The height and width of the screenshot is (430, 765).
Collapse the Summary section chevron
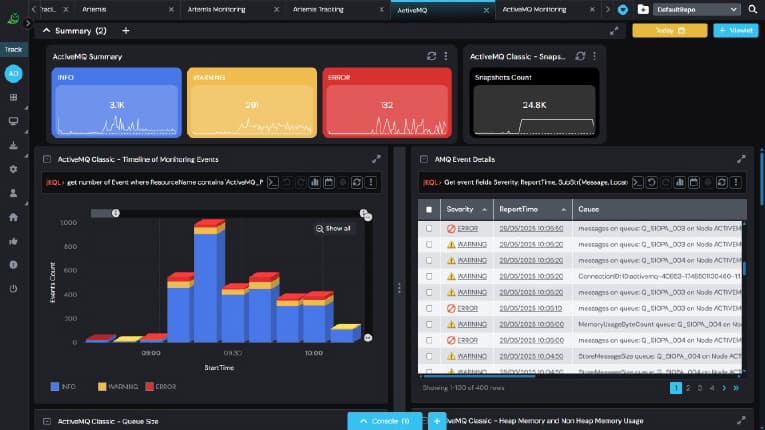(45, 31)
